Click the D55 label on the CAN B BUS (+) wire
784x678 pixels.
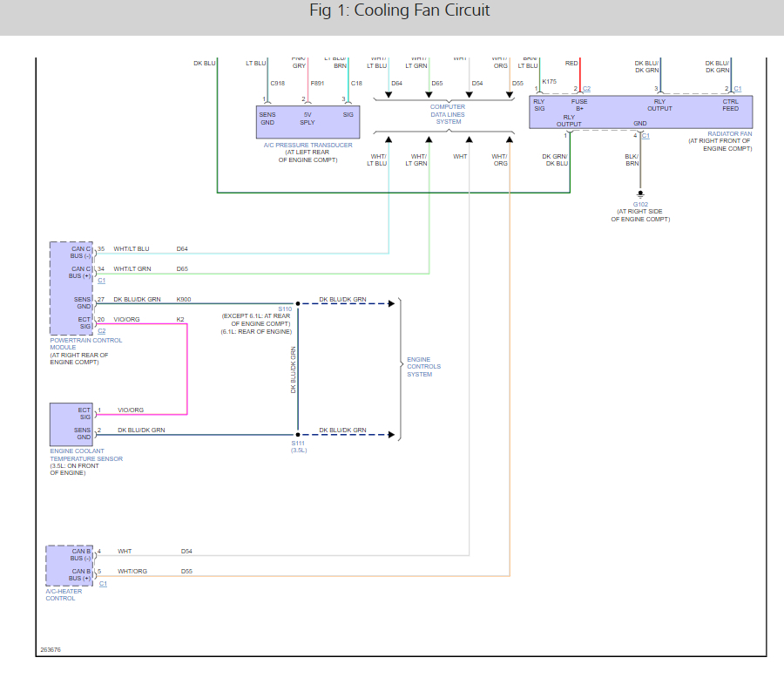click(x=186, y=572)
